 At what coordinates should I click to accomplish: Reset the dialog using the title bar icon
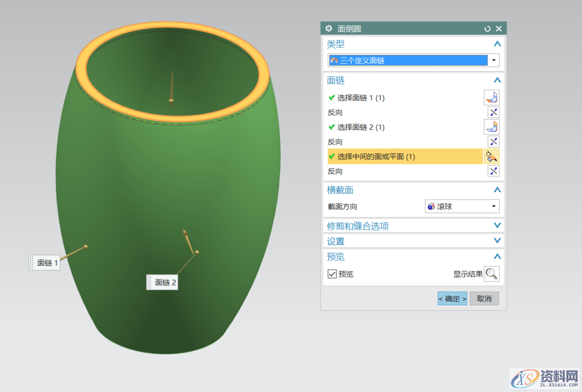point(488,29)
